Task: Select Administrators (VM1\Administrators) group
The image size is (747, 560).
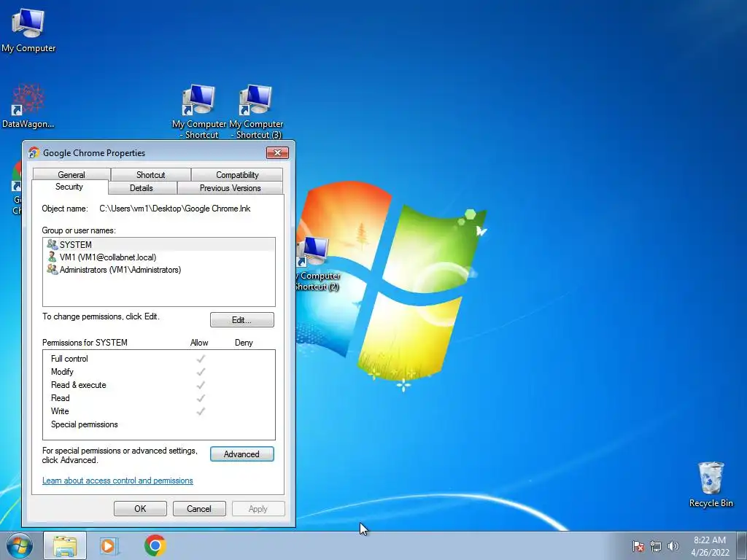Action: [x=158, y=270]
